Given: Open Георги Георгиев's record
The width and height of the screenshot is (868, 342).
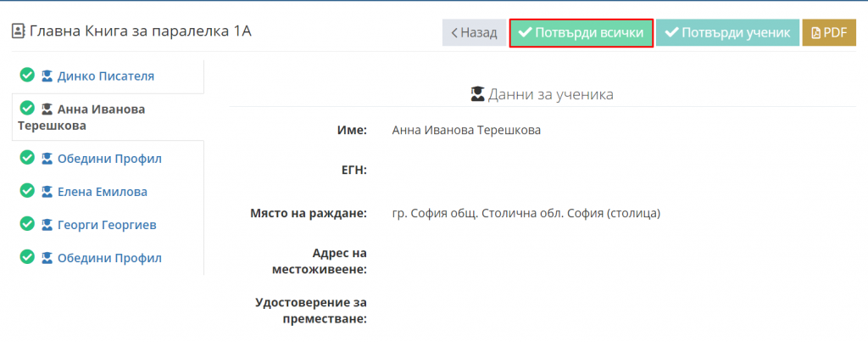Looking at the screenshot, I should click(107, 225).
